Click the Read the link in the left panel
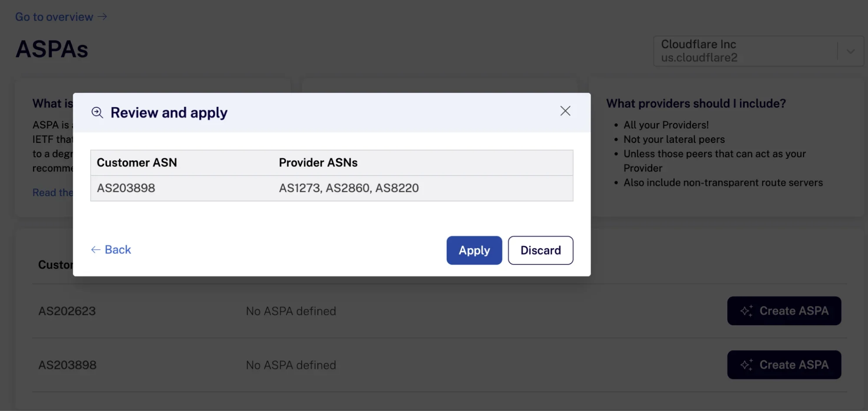The width and height of the screenshot is (868, 411). click(x=53, y=192)
